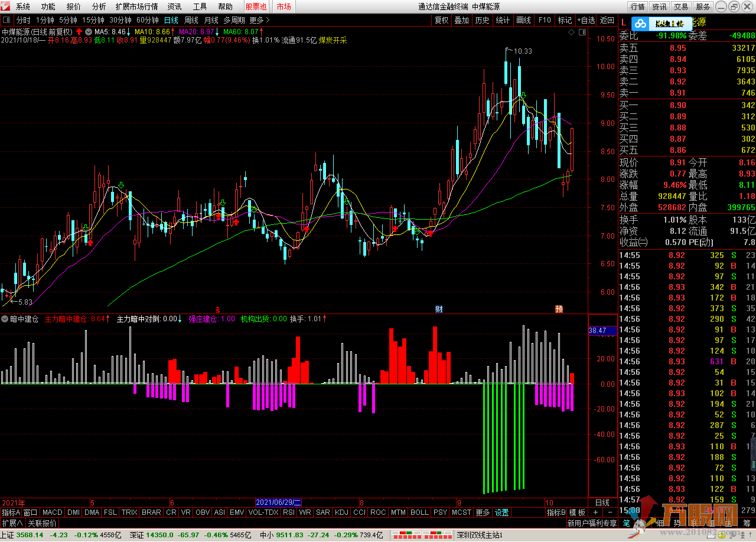The width and height of the screenshot is (756, 542).
Task: Click the 服务 button at top right
Action: pyautogui.click(x=703, y=6)
